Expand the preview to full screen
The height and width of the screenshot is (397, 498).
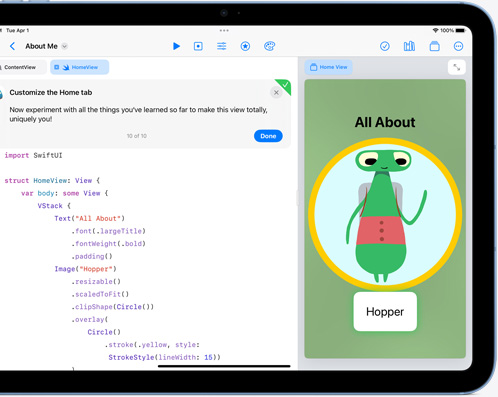point(457,67)
